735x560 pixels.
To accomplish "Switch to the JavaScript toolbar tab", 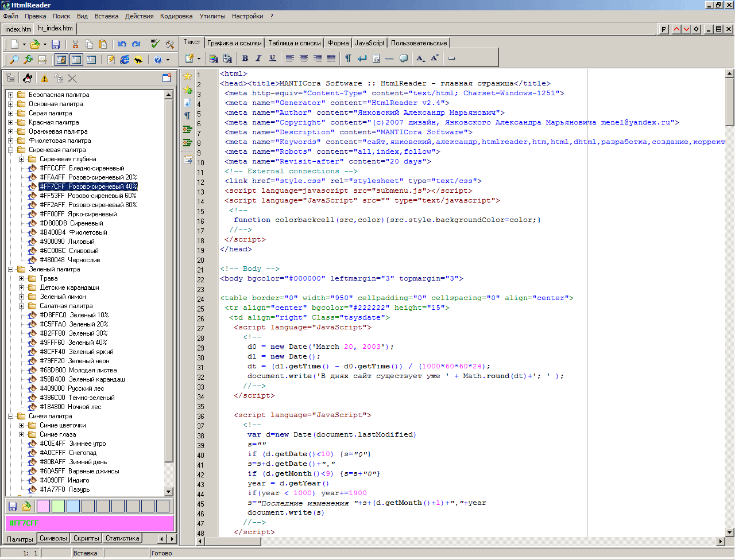I will 370,43.
